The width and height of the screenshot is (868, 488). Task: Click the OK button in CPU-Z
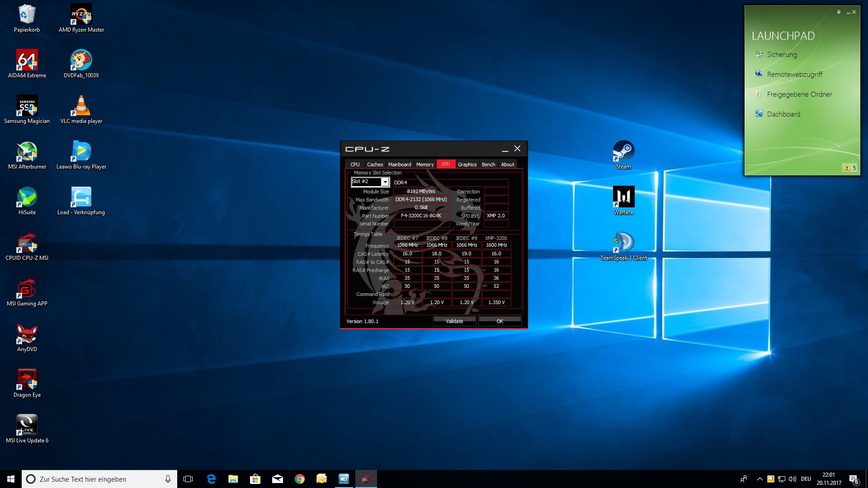tap(500, 321)
